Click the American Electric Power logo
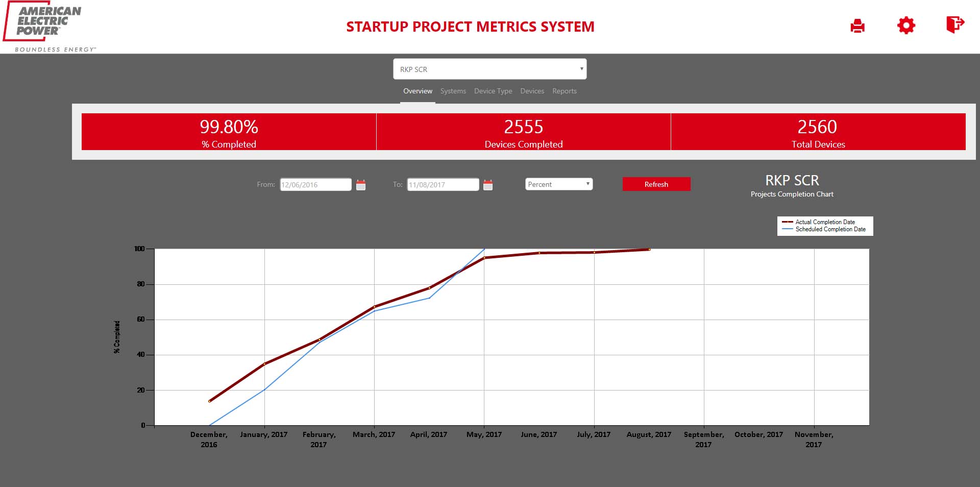 pos(48,27)
